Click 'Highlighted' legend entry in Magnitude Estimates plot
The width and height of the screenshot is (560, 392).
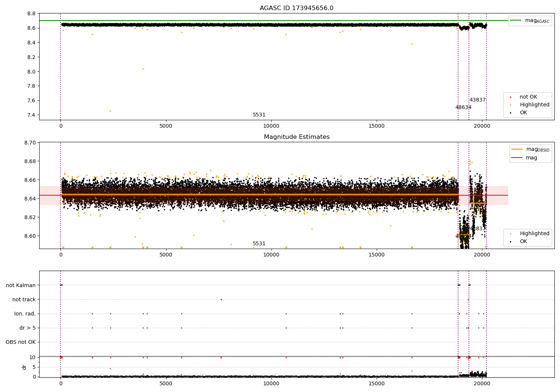coord(534,234)
